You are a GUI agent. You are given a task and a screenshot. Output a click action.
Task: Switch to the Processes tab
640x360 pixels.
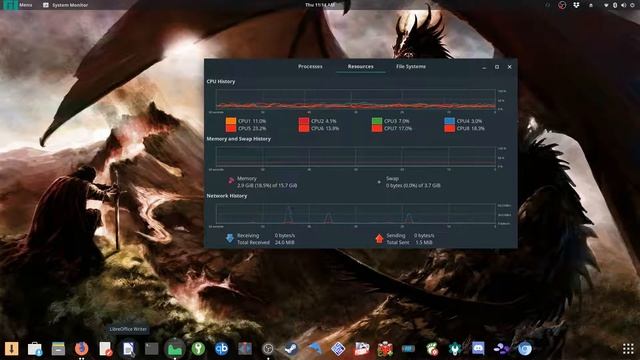[310, 66]
